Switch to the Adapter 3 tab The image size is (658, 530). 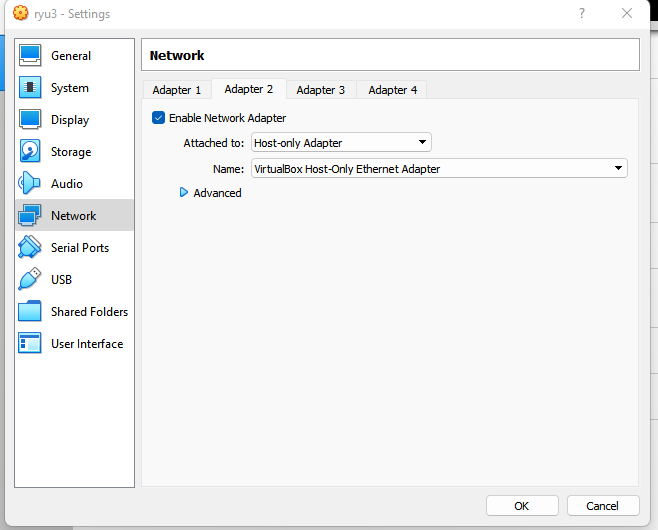point(321,90)
